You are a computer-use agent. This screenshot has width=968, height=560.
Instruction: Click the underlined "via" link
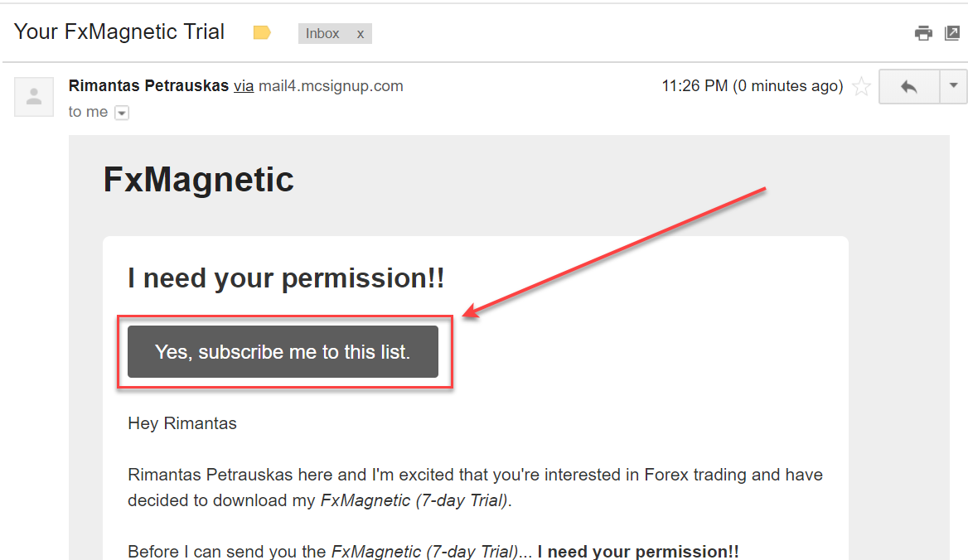[x=244, y=85]
